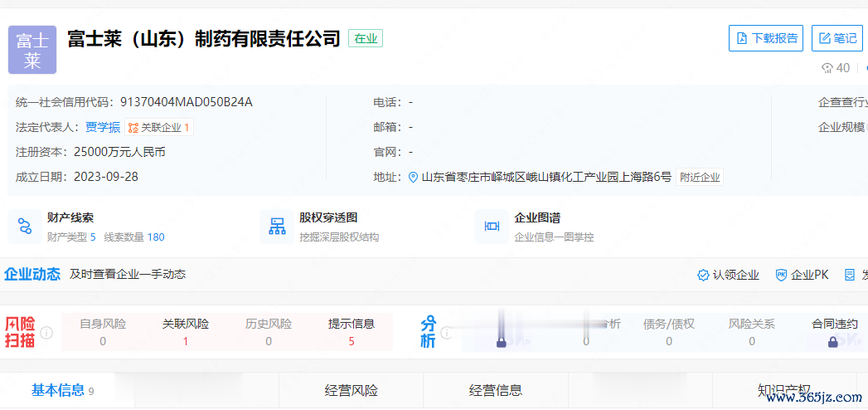868x410 pixels.
Task: Click the 关联企业 1 tag
Action: pyautogui.click(x=159, y=128)
